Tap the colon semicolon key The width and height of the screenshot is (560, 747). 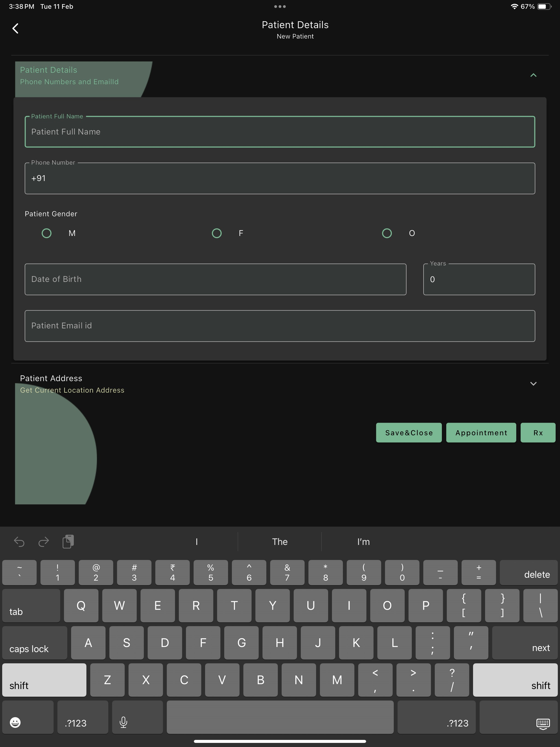(433, 643)
